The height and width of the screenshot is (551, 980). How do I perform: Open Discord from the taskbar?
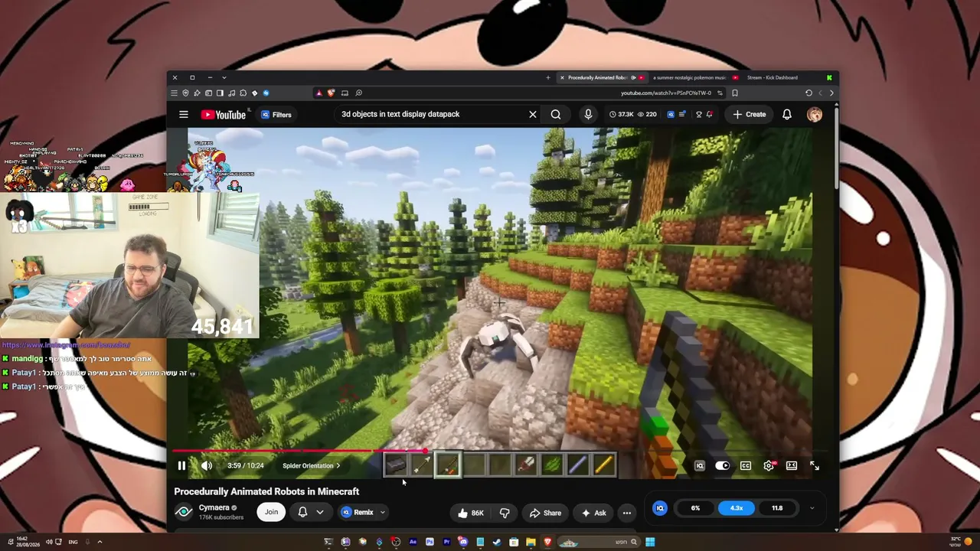(x=463, y=542)
